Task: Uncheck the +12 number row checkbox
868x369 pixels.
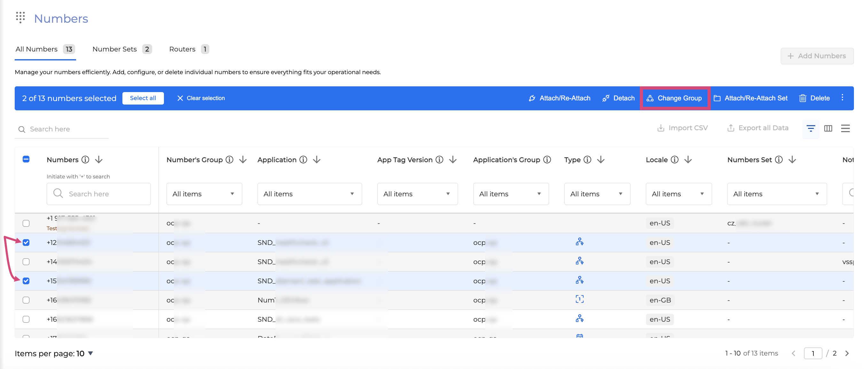Action: (26, 243)
